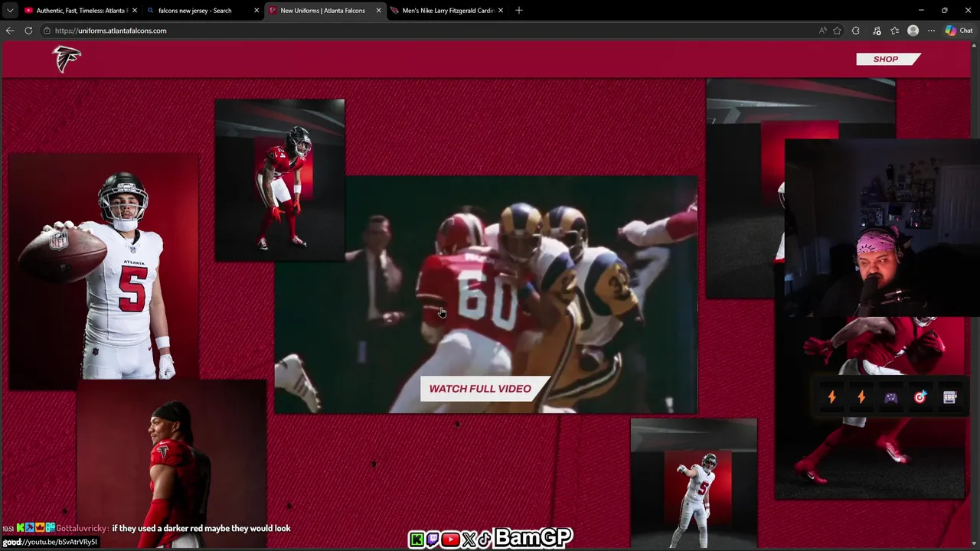Click the Atlanta Falcons logo in the header
This screenshot has width=980, height=551.
[67, 59]
